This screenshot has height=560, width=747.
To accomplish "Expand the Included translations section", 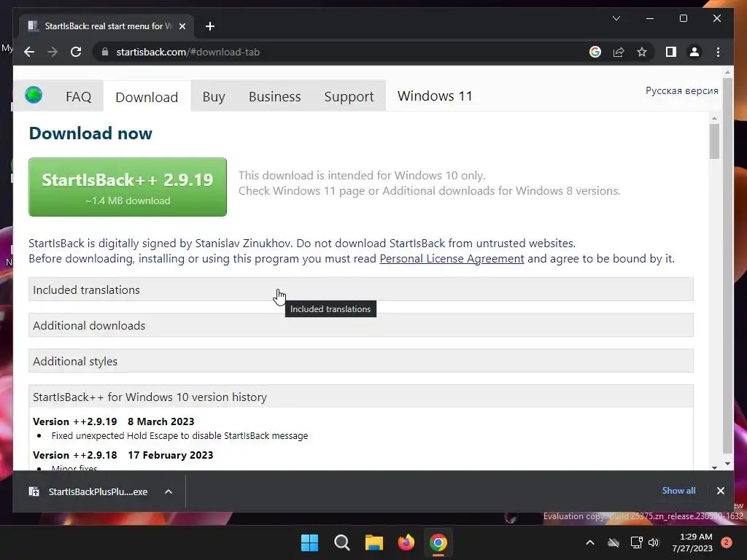I will coord(361,289).
